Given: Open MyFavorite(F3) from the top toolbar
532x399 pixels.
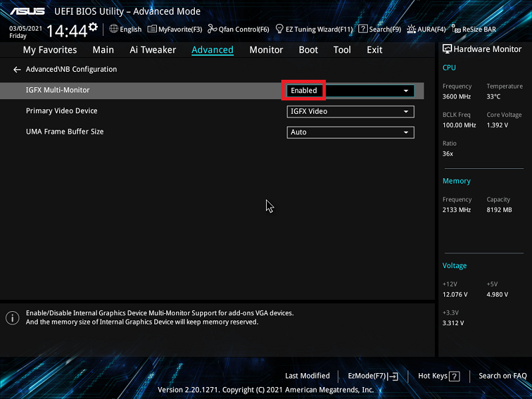Looking at the screenshot, I should point(152,29).
